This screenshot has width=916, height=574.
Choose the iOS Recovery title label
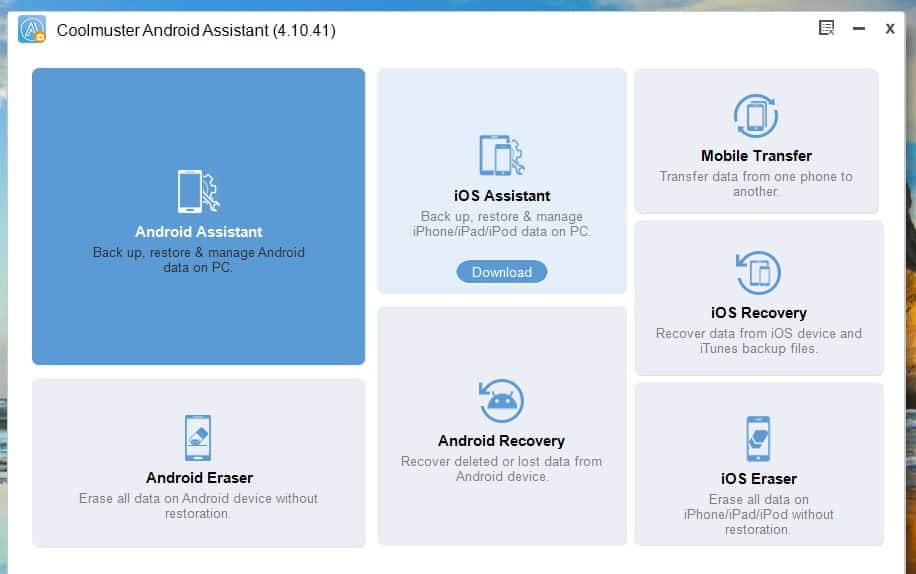758,313
